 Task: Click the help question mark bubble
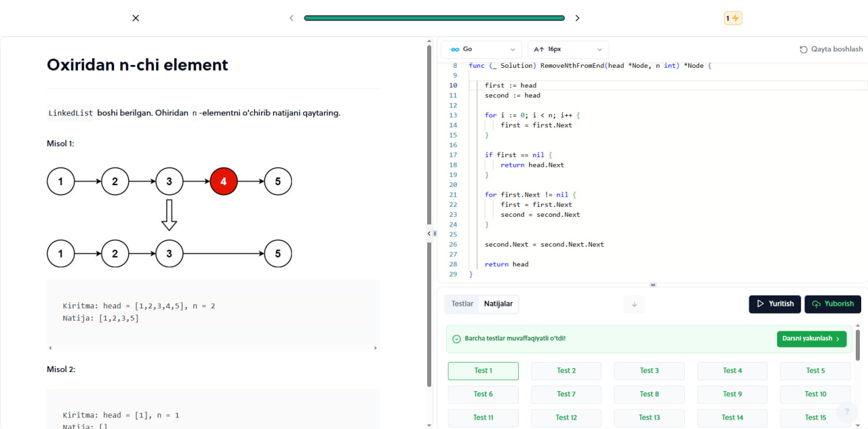847,411
